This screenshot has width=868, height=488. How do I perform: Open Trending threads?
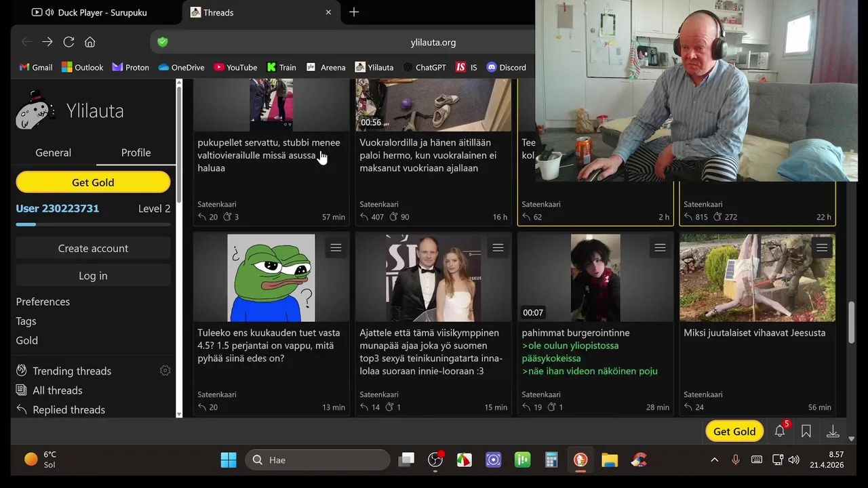(x=71, y=371)
